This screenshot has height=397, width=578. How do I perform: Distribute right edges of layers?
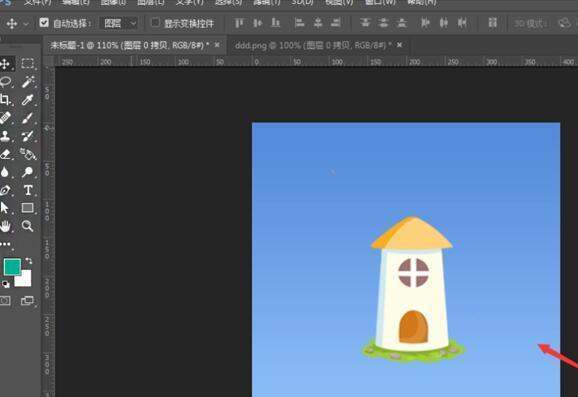462,23
